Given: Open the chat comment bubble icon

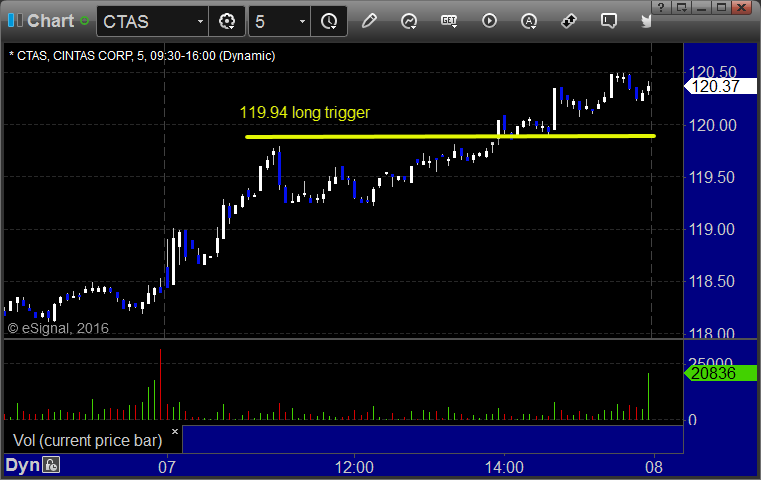Looking at the screenshot, I should point(609,21).
